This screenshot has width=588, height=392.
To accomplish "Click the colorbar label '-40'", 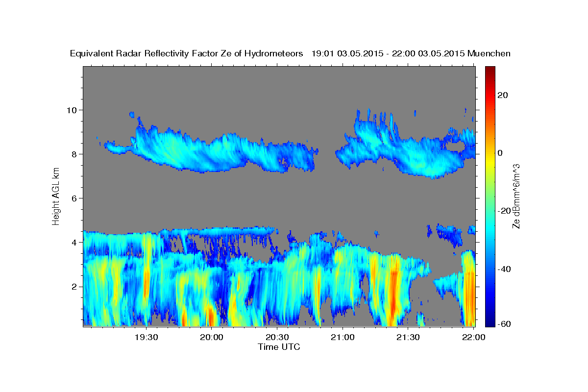I will (504, 269).
